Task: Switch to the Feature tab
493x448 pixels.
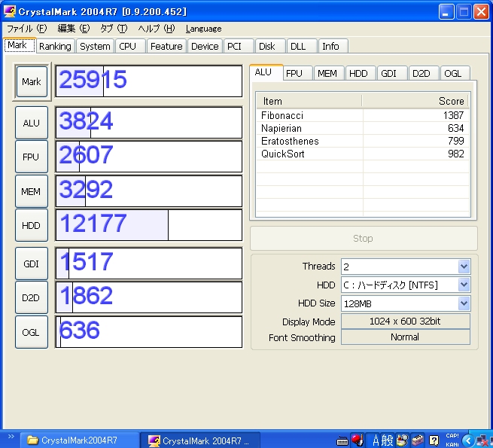Action: point(166,46)
